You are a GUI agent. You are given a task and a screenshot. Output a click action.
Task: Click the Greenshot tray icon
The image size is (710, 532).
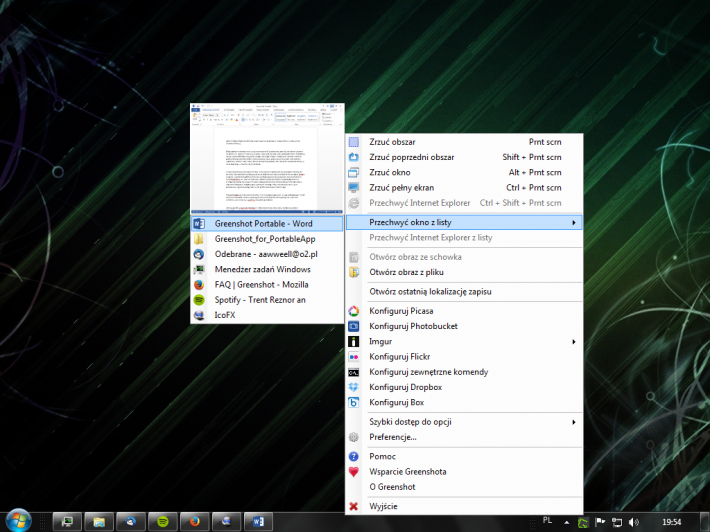click(583, 522)
